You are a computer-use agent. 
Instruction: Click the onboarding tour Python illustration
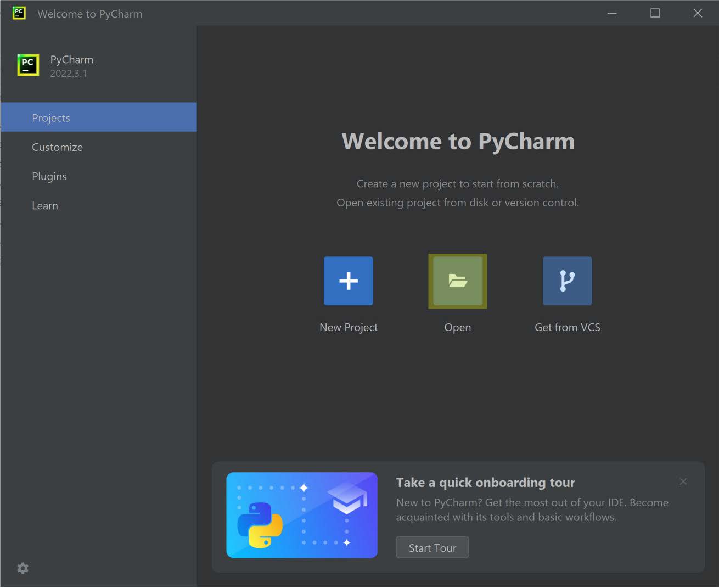pos(301,515)
